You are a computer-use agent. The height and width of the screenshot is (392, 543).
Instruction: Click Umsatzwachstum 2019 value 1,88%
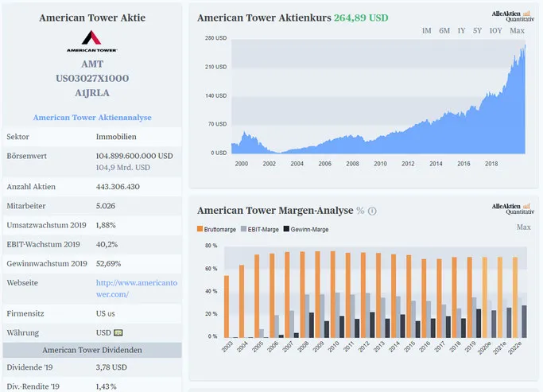click(x=106, y=225)
